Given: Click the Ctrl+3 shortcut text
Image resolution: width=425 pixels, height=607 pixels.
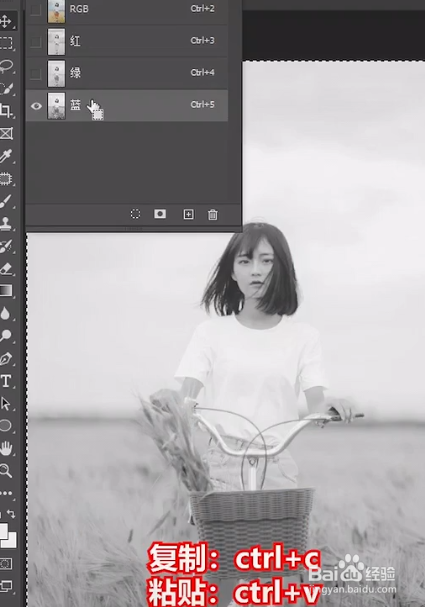Looking at the screenshot, I should pyautogui.click(x=202, y=40).
